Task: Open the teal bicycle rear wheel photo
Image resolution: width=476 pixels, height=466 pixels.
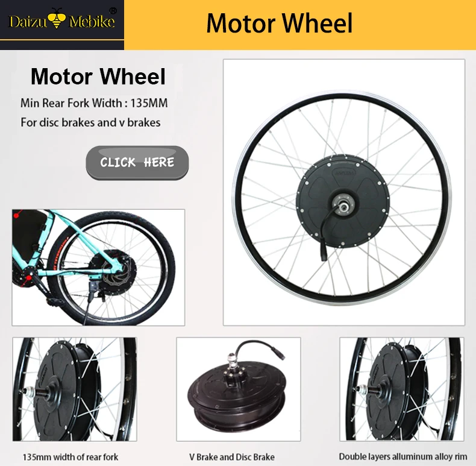Action: (98, 267)
